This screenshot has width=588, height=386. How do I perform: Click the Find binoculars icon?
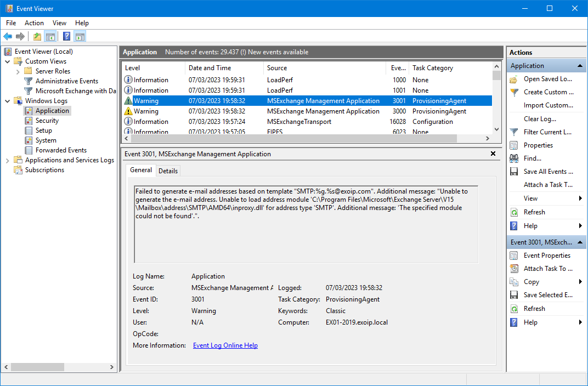point(514,158)
